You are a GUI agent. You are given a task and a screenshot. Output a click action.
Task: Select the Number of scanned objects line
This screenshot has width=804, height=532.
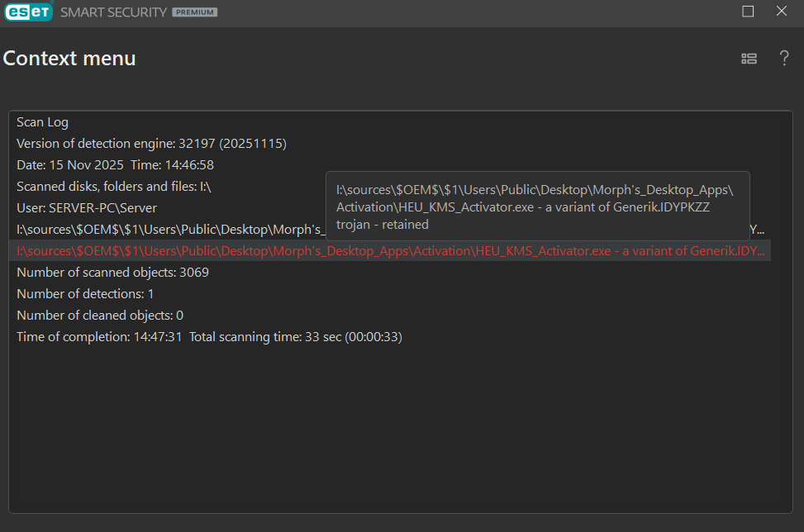pyautogui.click(x=112, y=272)
